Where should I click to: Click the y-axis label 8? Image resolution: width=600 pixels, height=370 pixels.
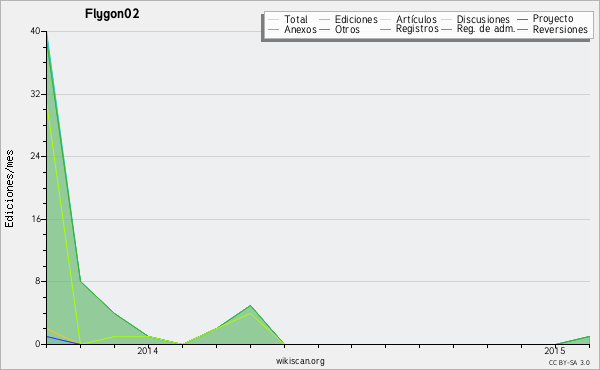tap(38, 281)
